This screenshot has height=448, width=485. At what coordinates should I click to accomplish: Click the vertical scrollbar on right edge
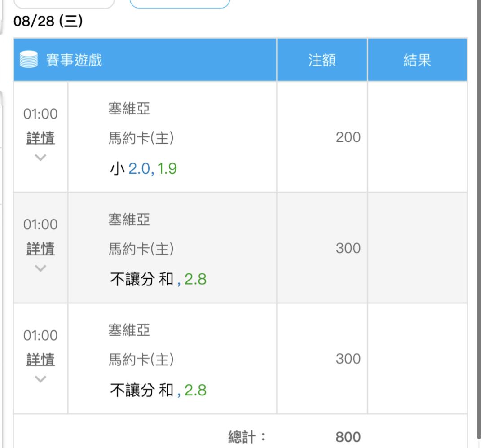[x=478, y=224]
